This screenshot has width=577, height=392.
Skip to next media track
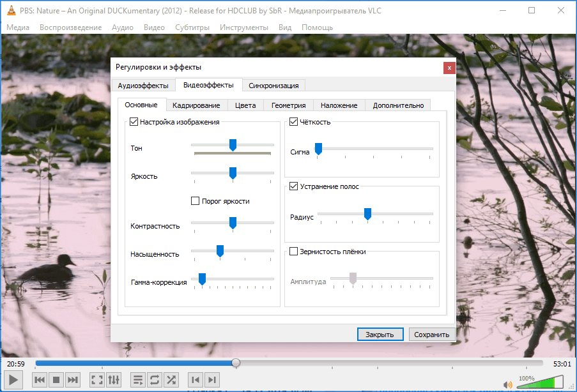tap(73, 381)
